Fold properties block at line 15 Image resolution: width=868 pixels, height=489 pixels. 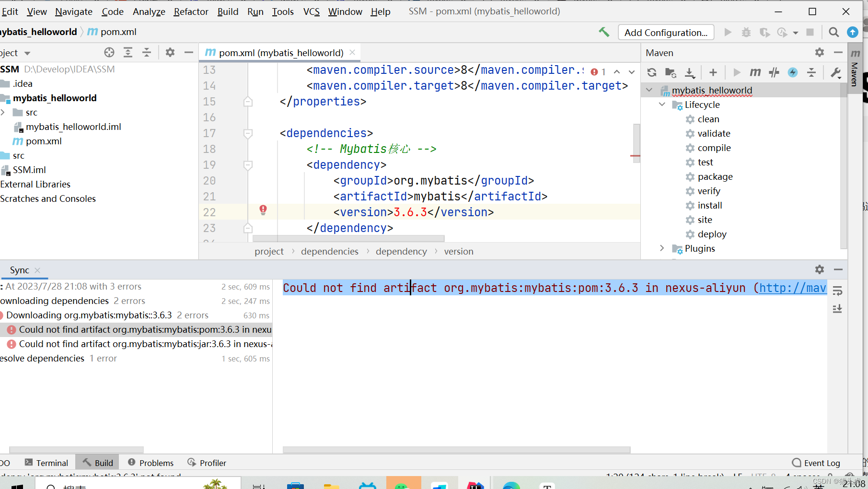tap(248, 102)
